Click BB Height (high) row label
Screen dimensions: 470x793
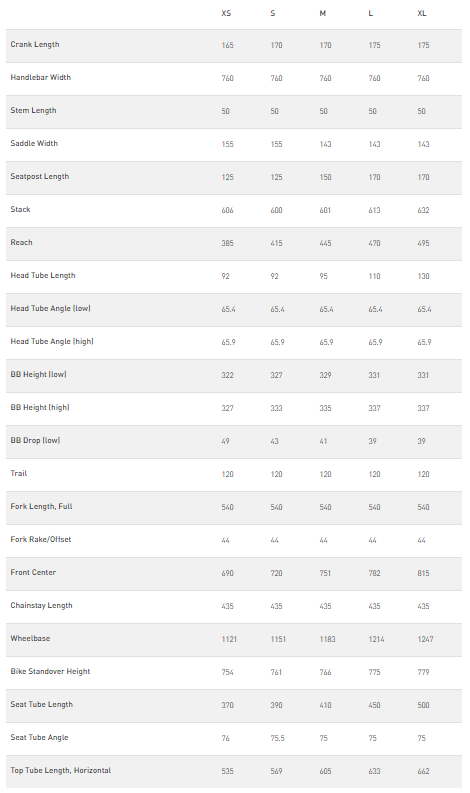pyautogui.click(x=40, y=408)
